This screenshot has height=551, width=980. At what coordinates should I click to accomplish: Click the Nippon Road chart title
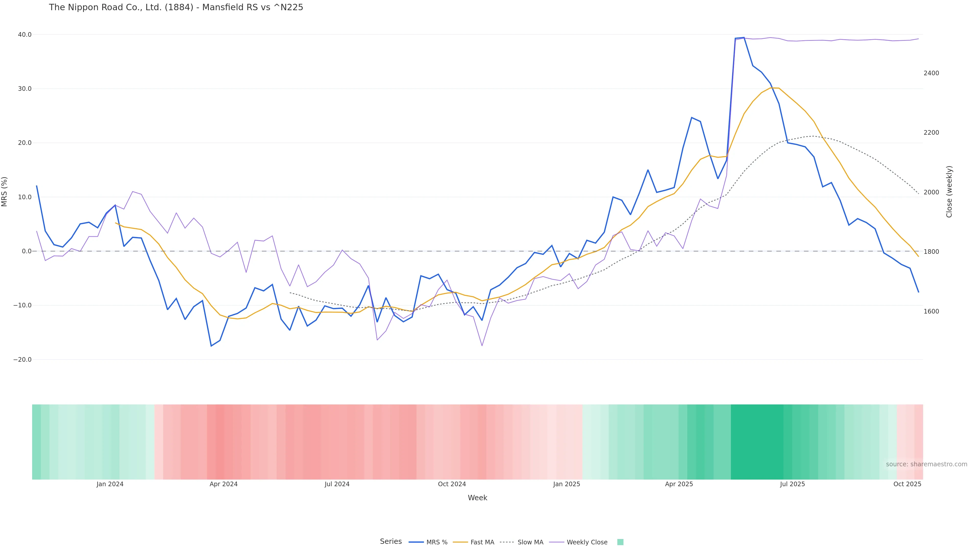pos(176,8)
